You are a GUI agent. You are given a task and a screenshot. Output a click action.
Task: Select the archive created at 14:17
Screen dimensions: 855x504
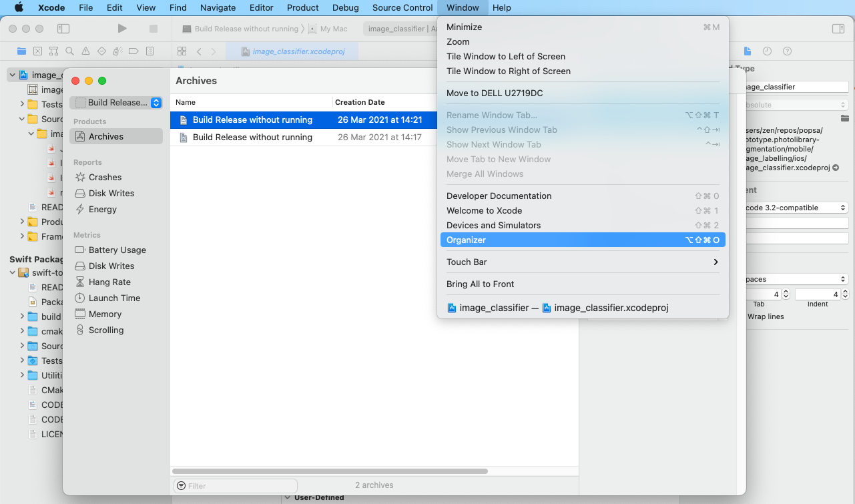[x=252, y=138]
